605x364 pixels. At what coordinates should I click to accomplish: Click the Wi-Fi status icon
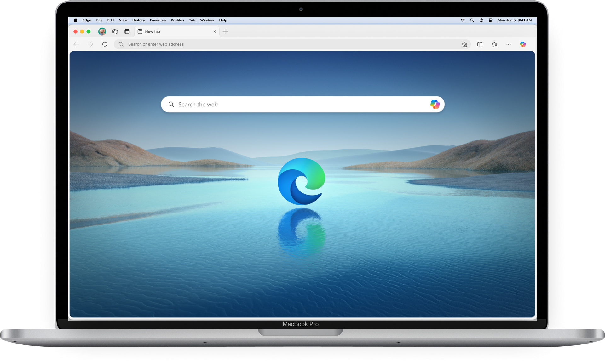coord(463,20)
